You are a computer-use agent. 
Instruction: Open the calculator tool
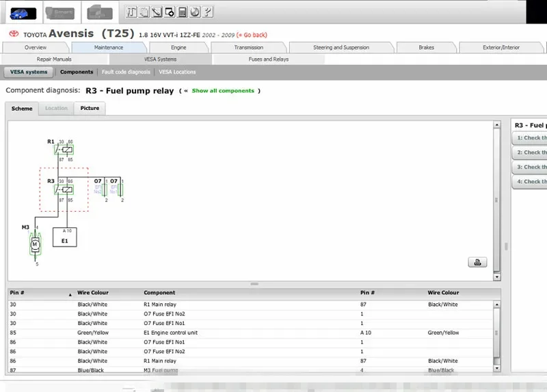pyautogui.click(x=182, y=12)
